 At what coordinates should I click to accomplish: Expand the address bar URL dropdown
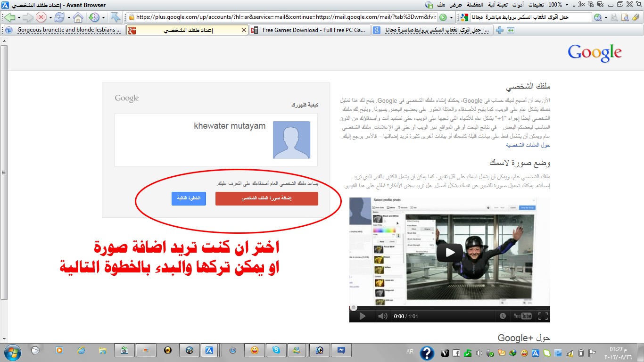[451, 17]
